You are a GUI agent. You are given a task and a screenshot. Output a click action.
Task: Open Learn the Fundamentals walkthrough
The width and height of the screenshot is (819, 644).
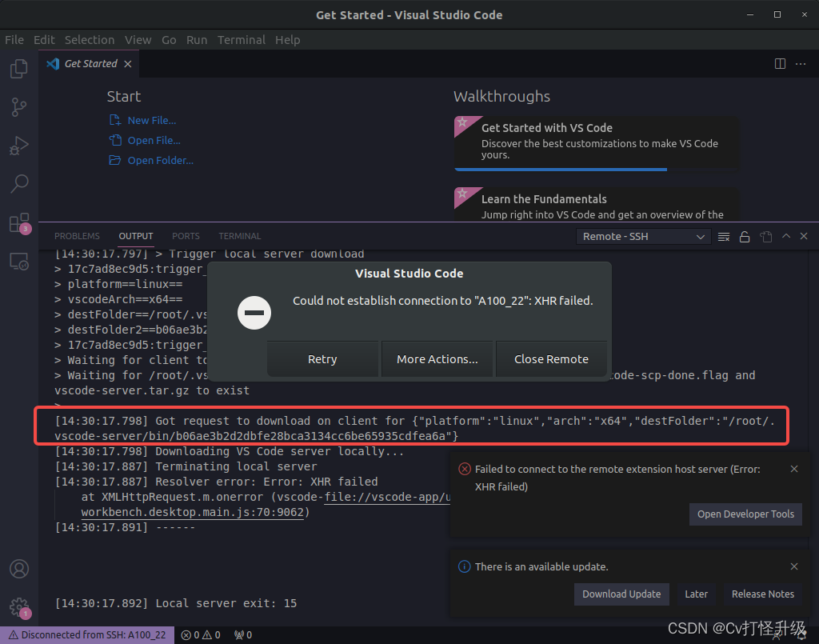(x=597, y=205)
